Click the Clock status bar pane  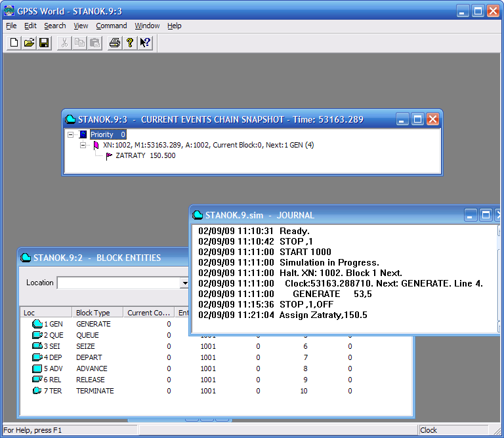click(453, 430)
